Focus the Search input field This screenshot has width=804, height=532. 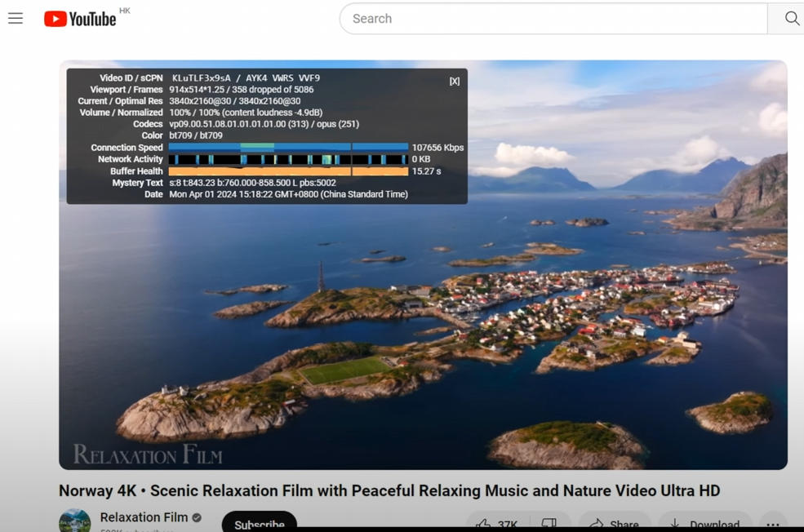tap(553, 19)
